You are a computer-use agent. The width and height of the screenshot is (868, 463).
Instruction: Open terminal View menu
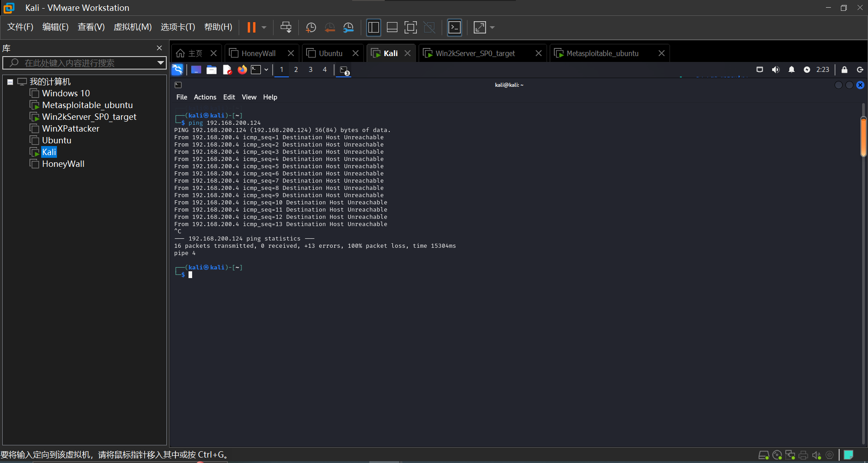(249, 97)
